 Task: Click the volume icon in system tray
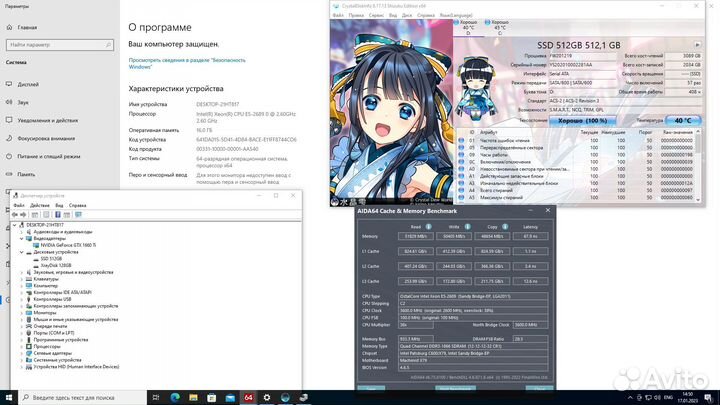coord(657,398)
